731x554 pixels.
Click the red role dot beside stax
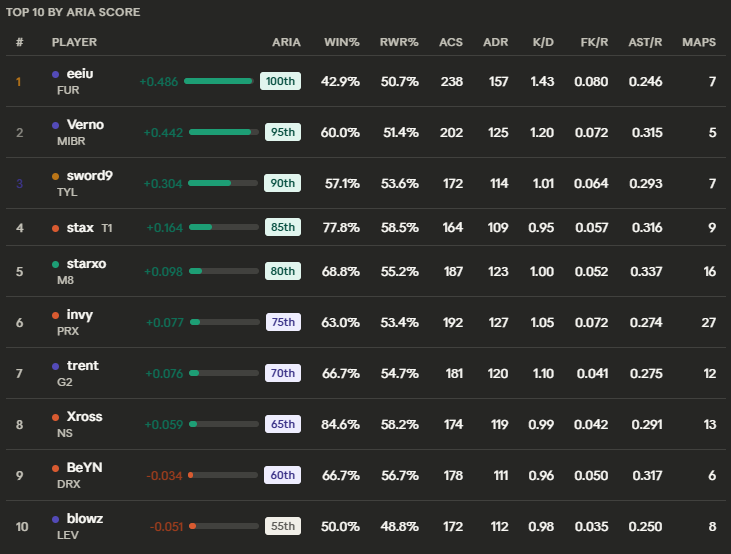tap(55, 228)
